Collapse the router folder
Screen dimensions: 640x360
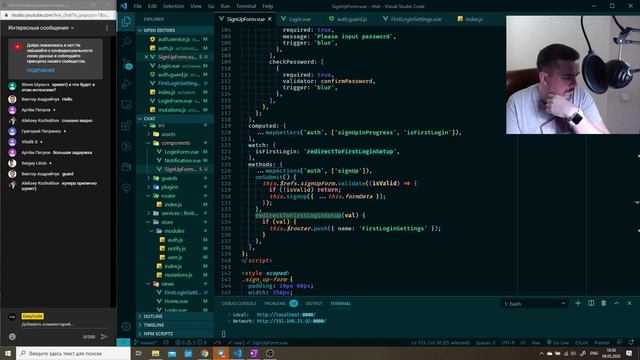coord(168,196)
